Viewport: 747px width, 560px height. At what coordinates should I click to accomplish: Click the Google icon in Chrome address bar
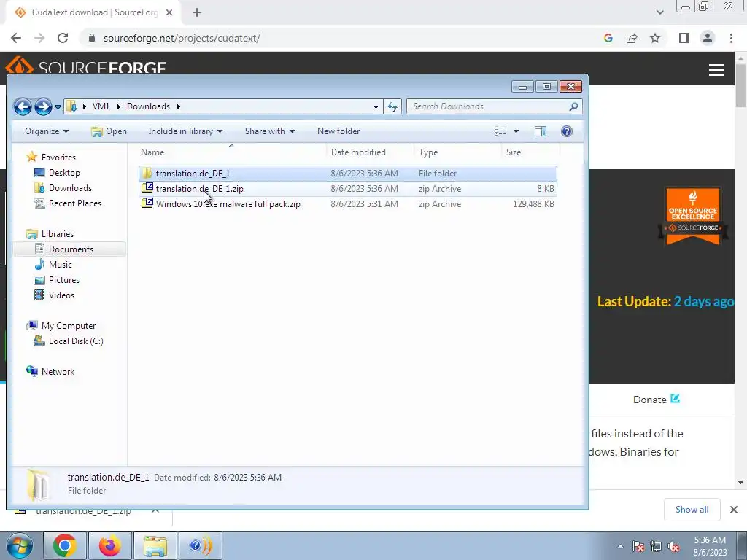608,38
